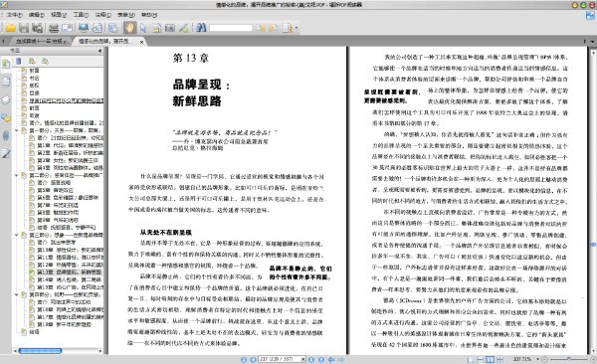
Task: Switch to single page view mode
Action: (471, 359)
